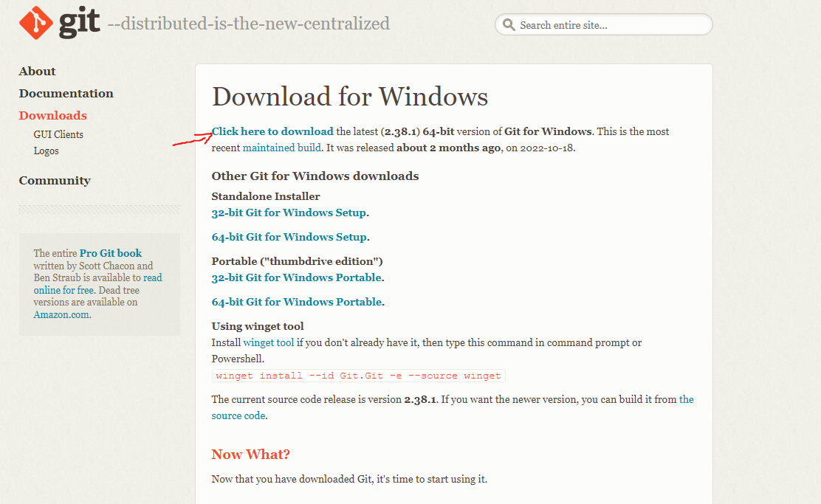Open the Pro Git book link

tap(111, 253)
